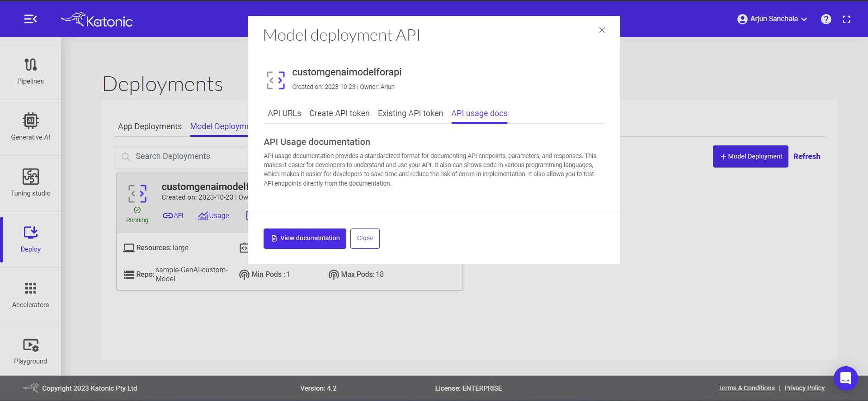Expand the Arjun Sanchala account dropdown arrow
The image size is (868, 401).
point(804,19)
